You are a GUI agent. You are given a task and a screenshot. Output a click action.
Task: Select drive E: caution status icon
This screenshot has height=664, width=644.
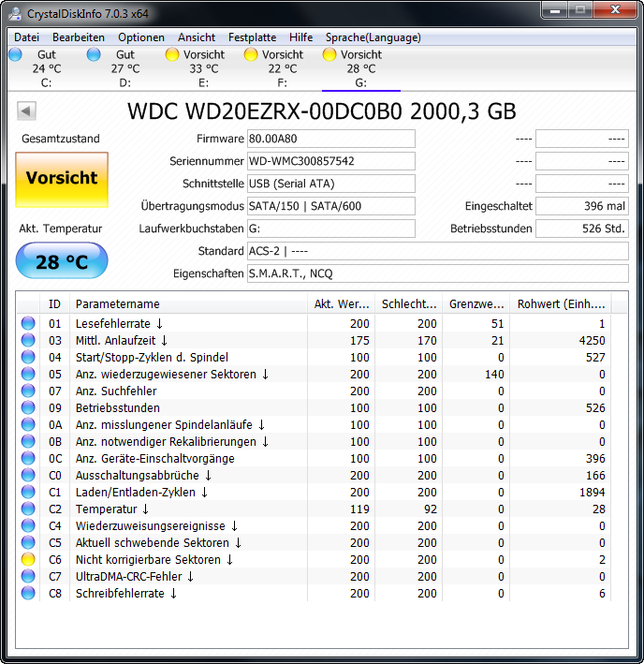tap(172, 54)
